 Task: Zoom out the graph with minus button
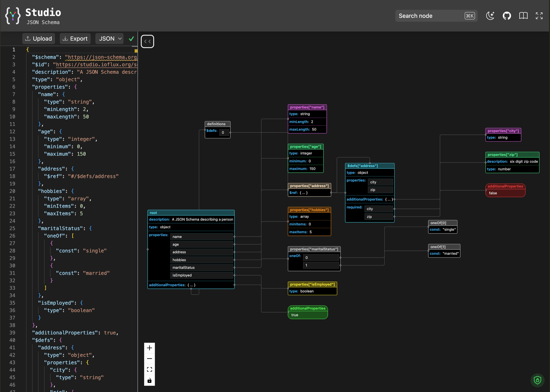coord(149,359)
